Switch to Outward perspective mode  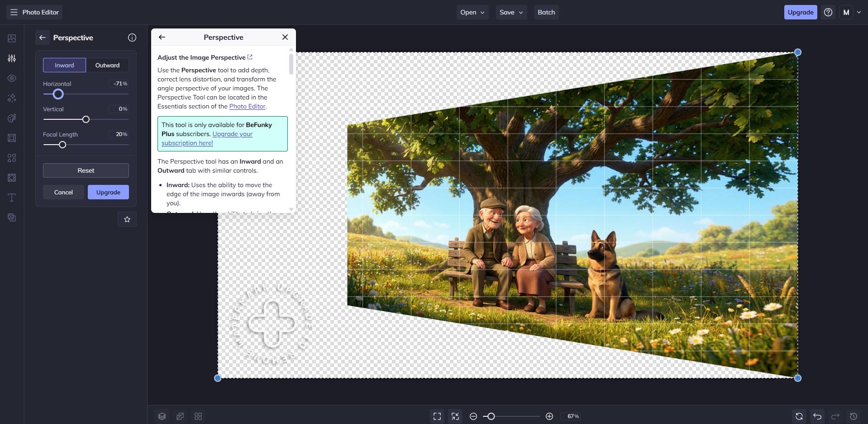click(x=107, y=65)
